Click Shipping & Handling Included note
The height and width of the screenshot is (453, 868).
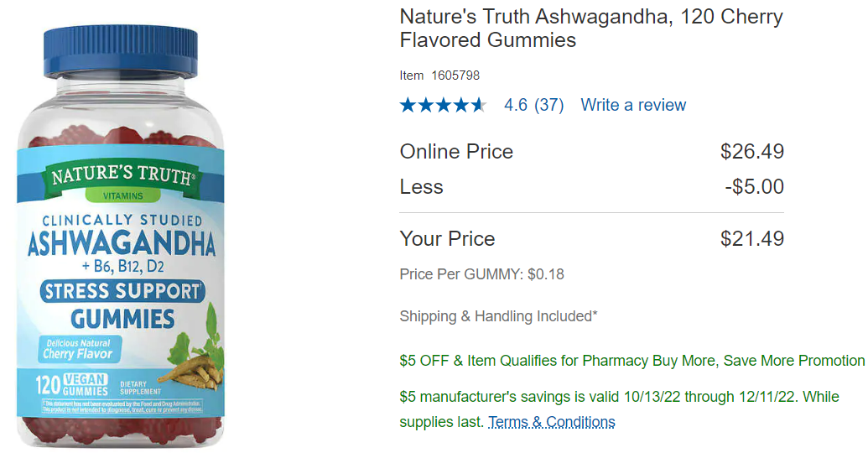click(498, 316)
